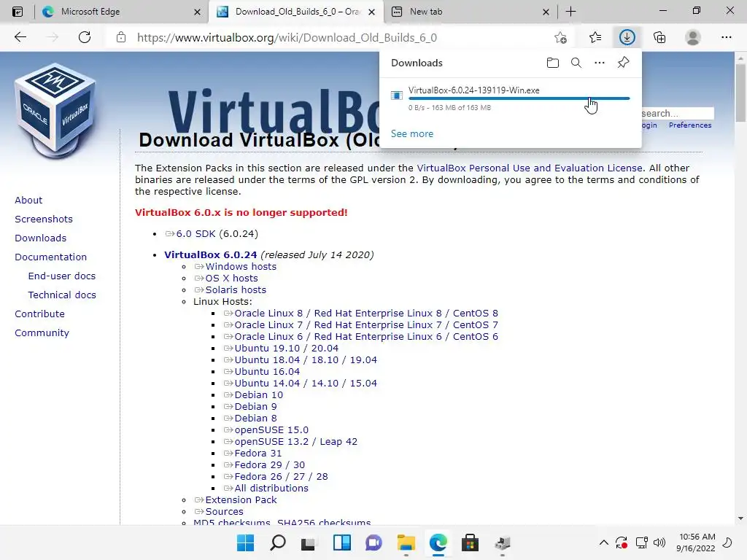Click the VirtualBox cube logo
The height and width of the screenshot is (560, 747).
pyautogui.click(x=55, y=109)
